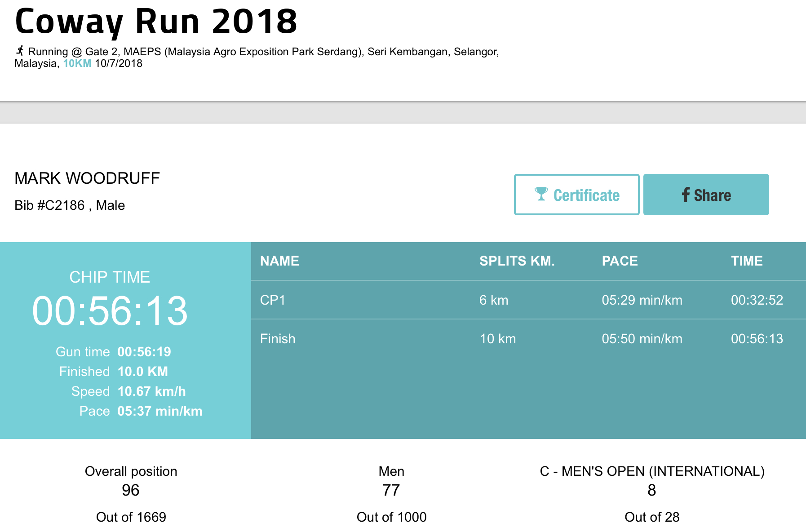This screenshot has height=532, width=806.
Task: Click the Speed 10.67 km/h value
Action: [151, 391]
